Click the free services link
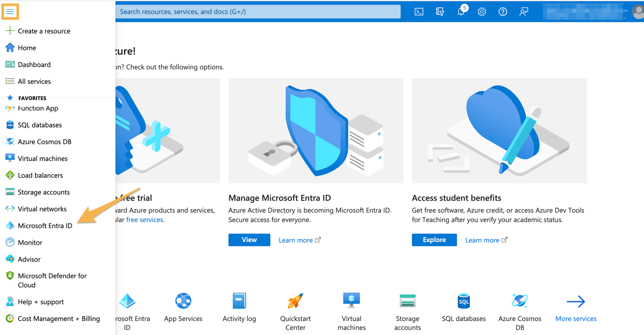 (144, 220)
